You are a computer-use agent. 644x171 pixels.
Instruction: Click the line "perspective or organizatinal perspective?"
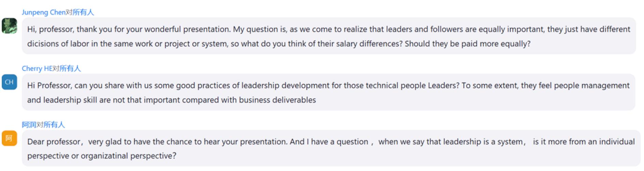coord(102,156)
